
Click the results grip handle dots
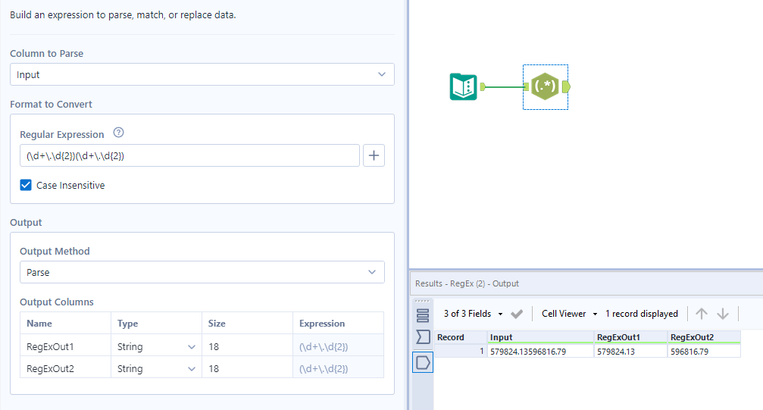click(422, 301)
